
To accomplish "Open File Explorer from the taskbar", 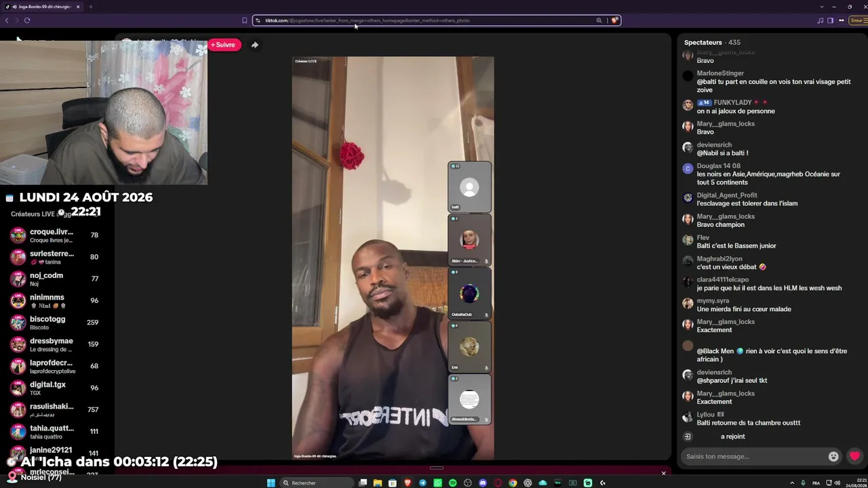I will pyautogui.click(x=378, y=483).
